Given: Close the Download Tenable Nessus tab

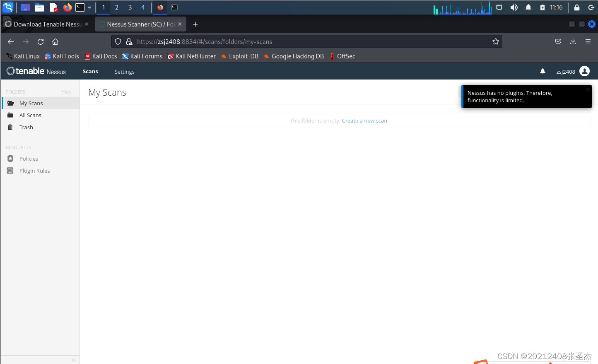Looking at the screenshot, I should [x=87, y=24].
